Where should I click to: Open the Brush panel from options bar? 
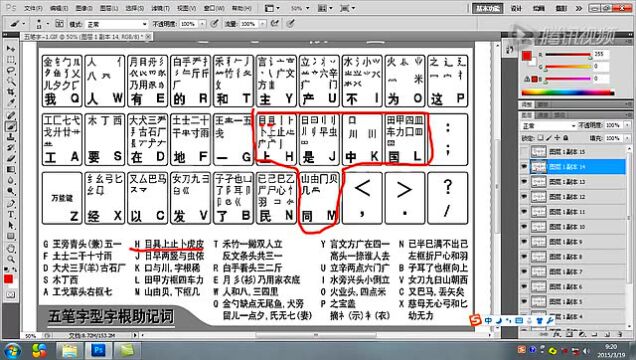pos(59,24)
